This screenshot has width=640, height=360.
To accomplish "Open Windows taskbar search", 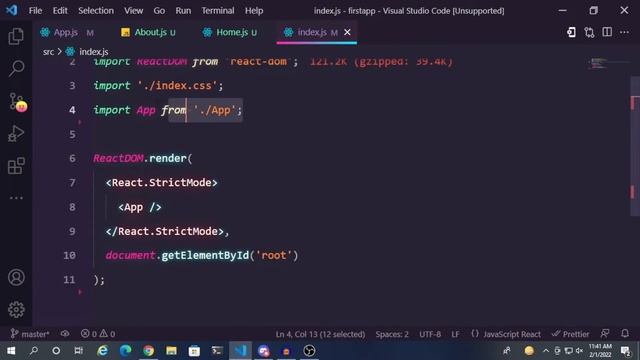I will point(34,351).
